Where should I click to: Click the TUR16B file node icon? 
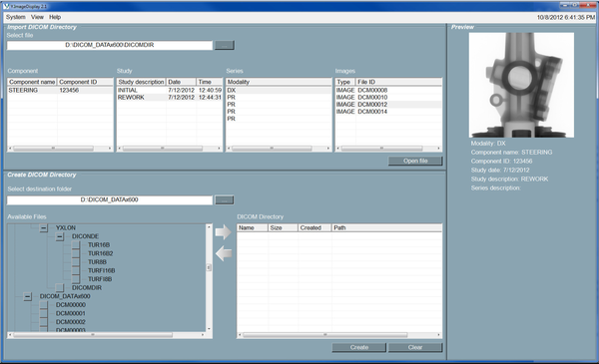tap(76, 245)
